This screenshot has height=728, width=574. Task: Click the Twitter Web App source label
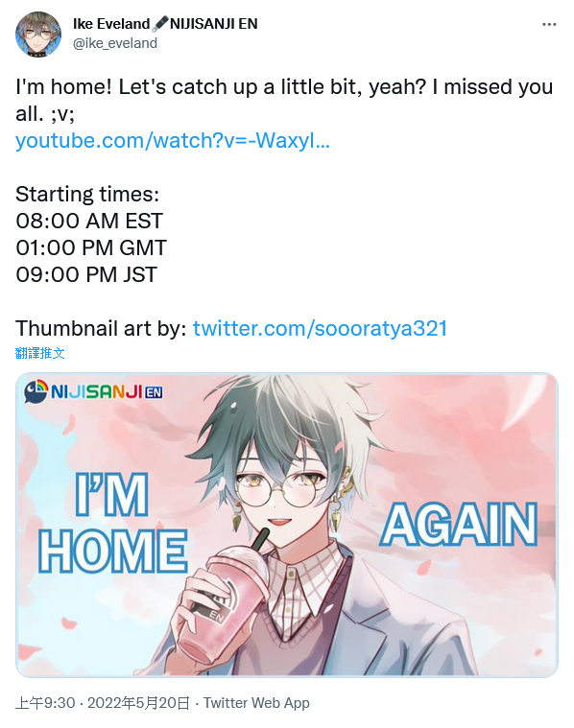256,702
